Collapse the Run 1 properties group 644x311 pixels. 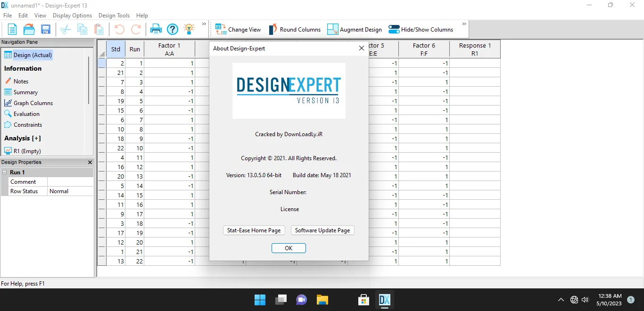tap(4, 172)
